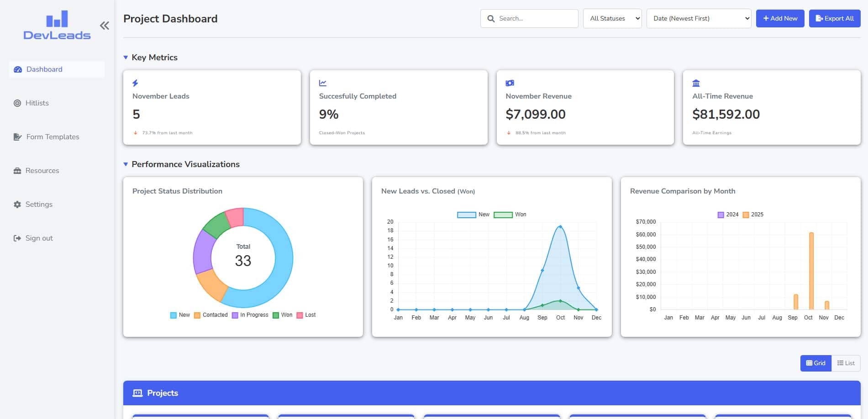Click the Projects header bar title

pos(163,393)
